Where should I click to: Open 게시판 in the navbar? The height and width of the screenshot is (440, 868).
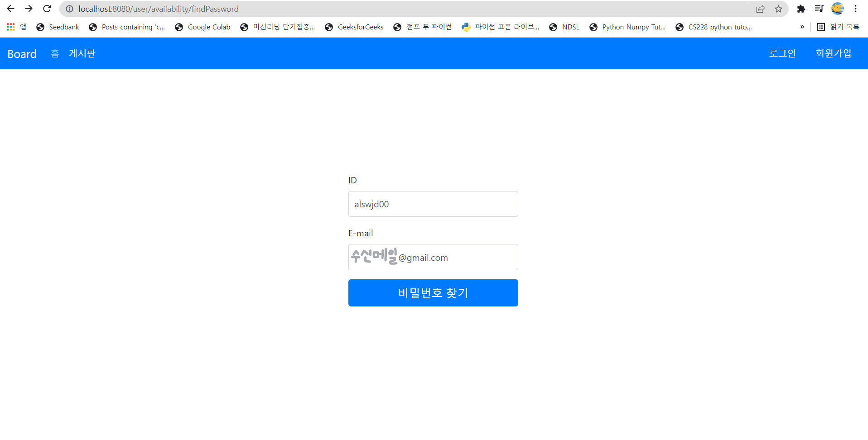tap(82, 53)
